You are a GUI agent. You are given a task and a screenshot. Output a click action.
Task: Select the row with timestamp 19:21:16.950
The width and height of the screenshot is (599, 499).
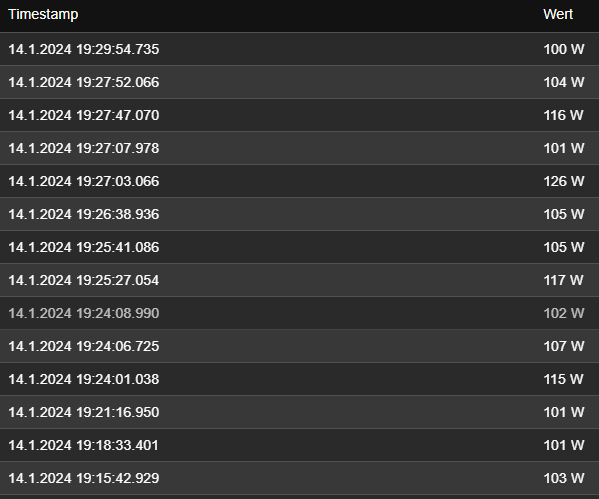pyautogui.click(x=300, y=412)
